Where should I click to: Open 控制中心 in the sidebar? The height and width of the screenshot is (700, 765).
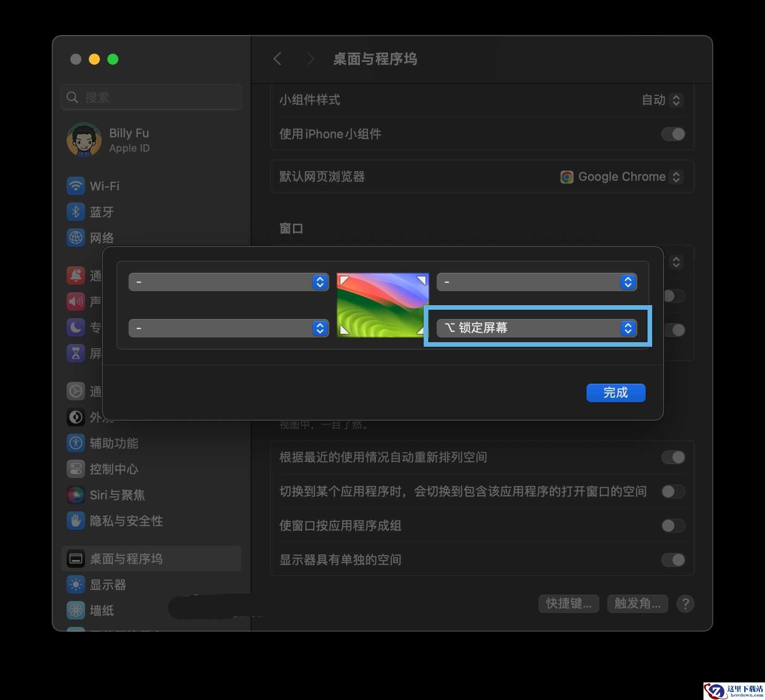coord(103,469)
